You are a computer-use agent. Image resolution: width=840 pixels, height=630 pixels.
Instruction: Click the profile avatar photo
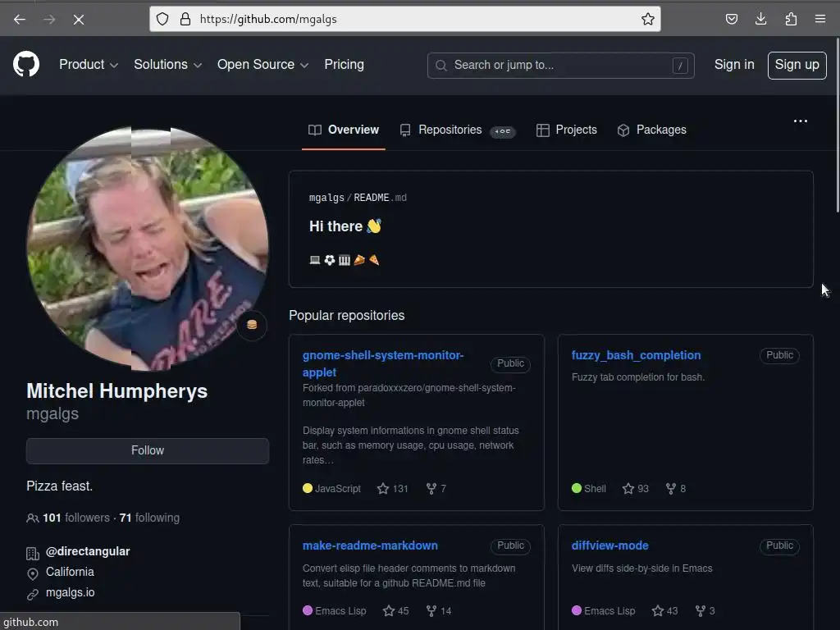tap(148, 249)
